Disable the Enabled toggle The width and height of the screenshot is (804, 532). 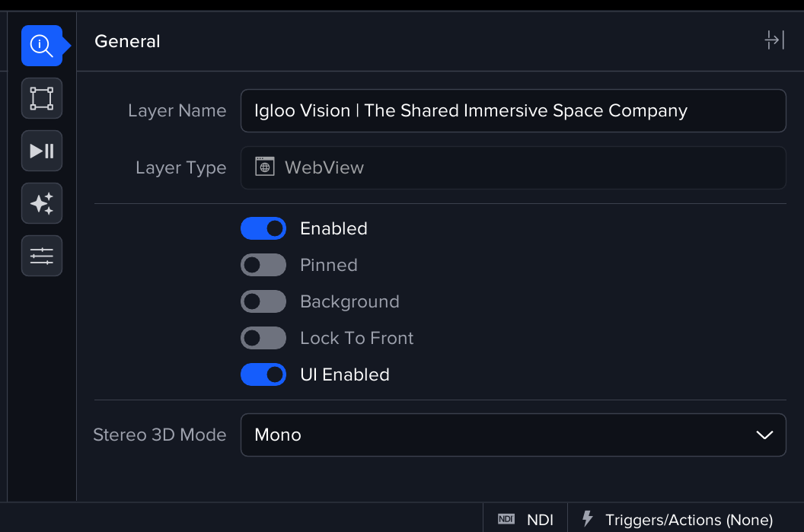pyautogui.click(x=263, y=228)
